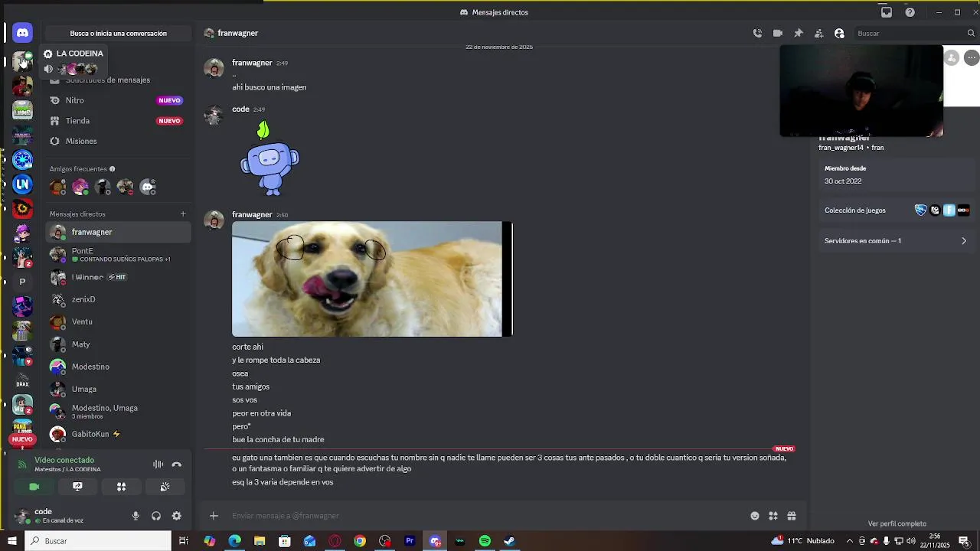Toggle the user profile side panel
Viewport: 980px width, 551px height.
click(839, 33)
